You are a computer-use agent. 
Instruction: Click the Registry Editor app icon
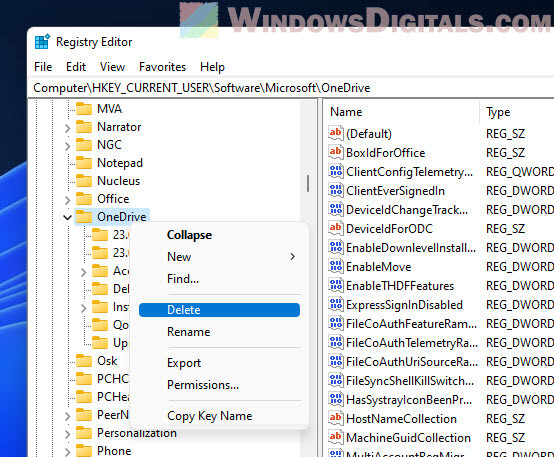[42, 42]
